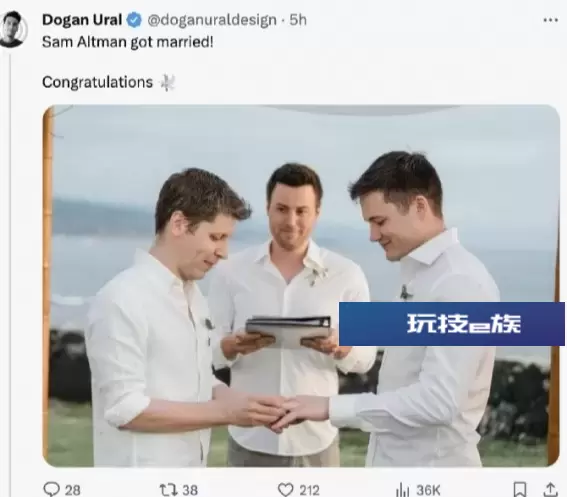
Task: Click the tweet text Sam Altman got married
Action: click(x=128, y=42)
